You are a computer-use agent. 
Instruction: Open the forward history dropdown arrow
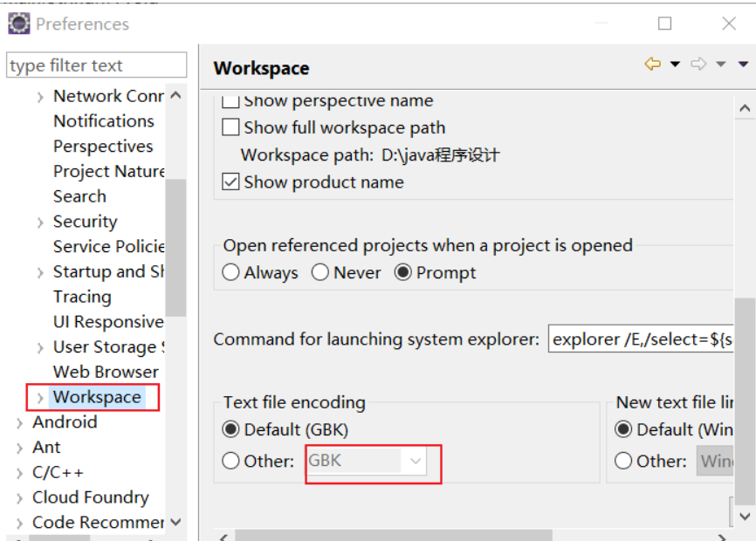click(721, 64)
